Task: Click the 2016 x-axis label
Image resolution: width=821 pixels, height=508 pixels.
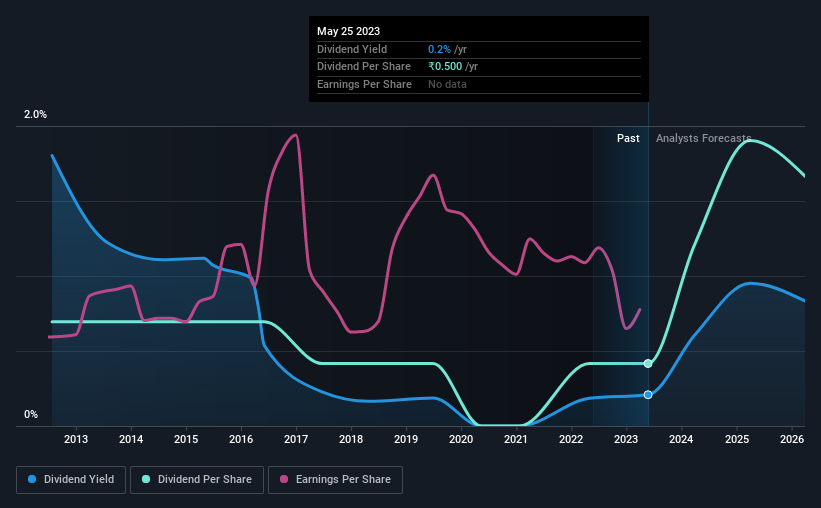Action: pos(241,439)
